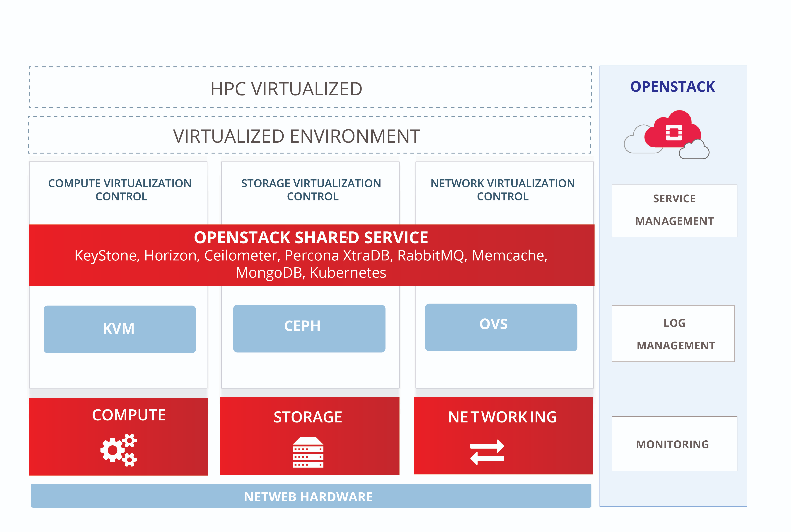This screenshot has height=532, width=791.
Task: Click the red OpenStack cloud logo
Action: click(x=673, y=129)
